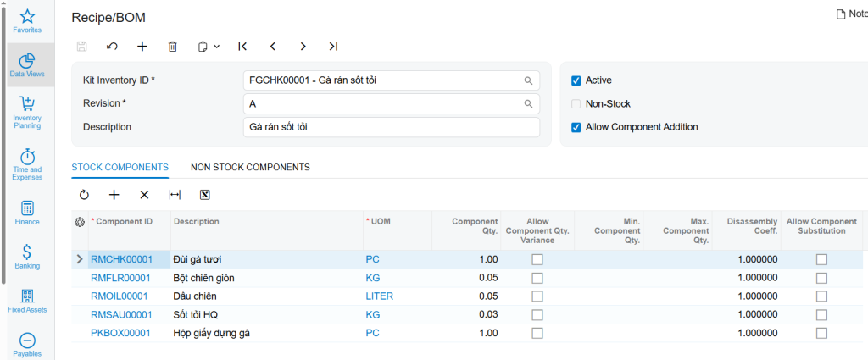Screen dimensions: 868x360
Task: Go to the previous record
Action: 272,47
